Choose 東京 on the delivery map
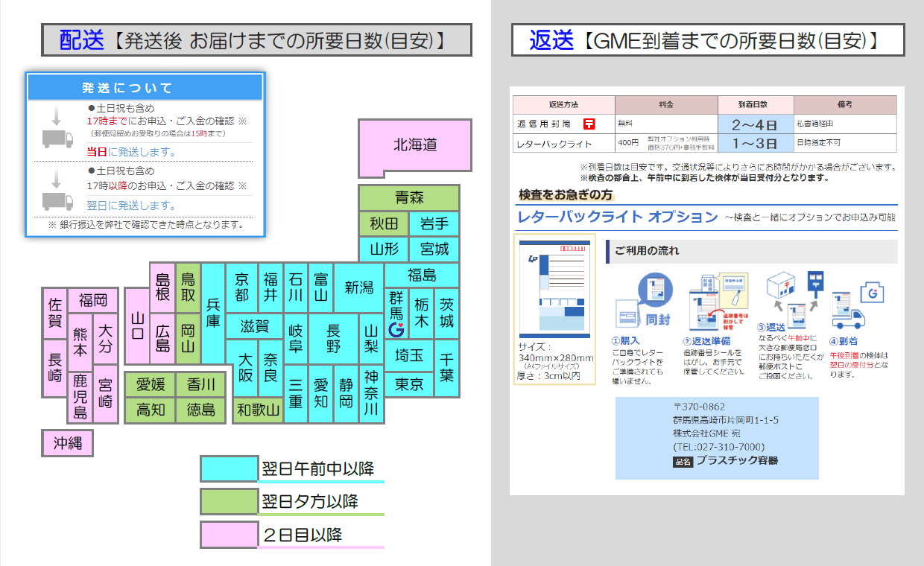 [409, 384]
